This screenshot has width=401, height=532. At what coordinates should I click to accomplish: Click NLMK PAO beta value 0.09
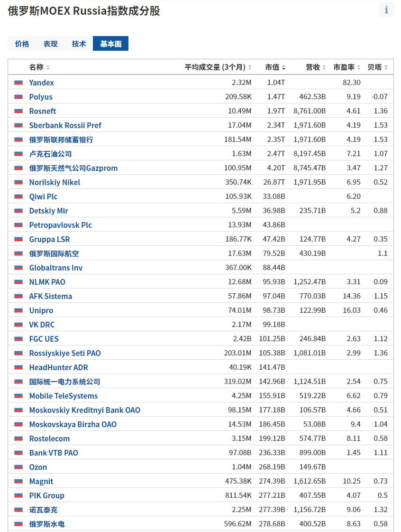point(381,282)
